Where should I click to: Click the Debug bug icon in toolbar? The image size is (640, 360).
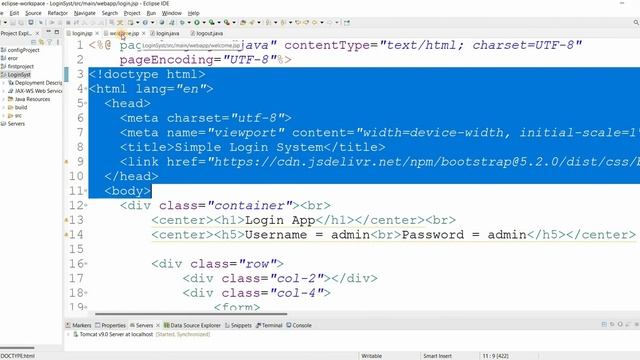182,22
